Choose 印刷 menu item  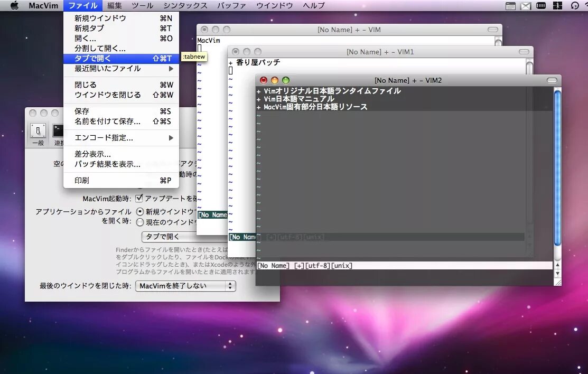click(121, 181)
